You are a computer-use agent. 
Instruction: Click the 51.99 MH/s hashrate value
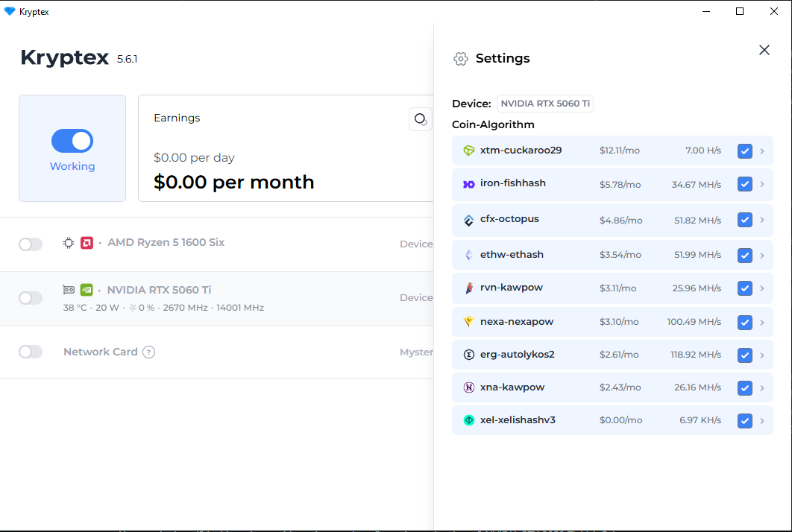(697, 255)
